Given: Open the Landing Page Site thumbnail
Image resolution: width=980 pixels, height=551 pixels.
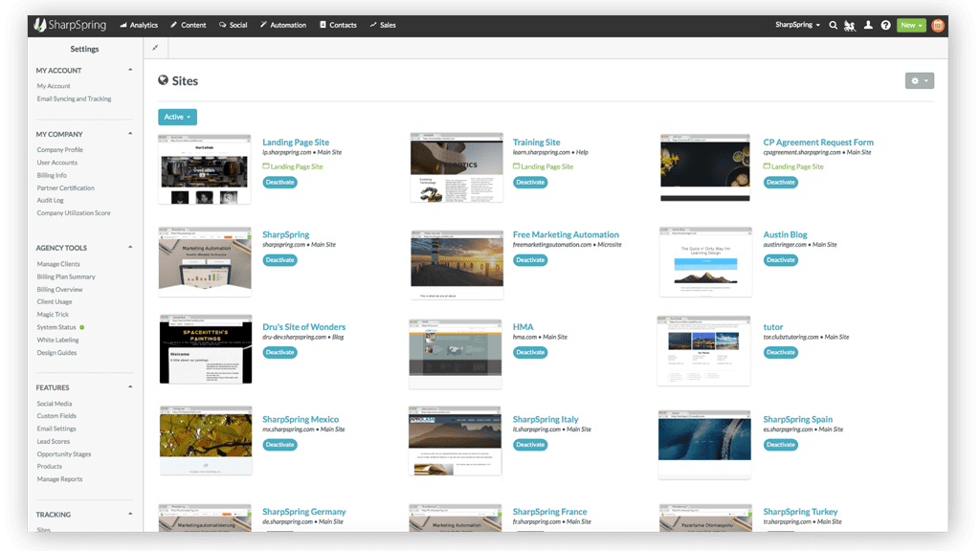Looking at the screenshot, I should pos(205,169).
